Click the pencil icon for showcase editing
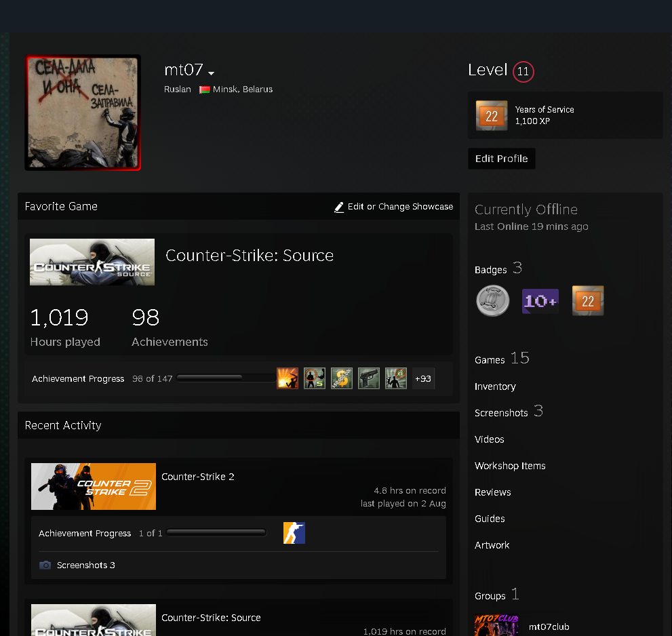The image size is (672, 636). [x=339, y=207]
